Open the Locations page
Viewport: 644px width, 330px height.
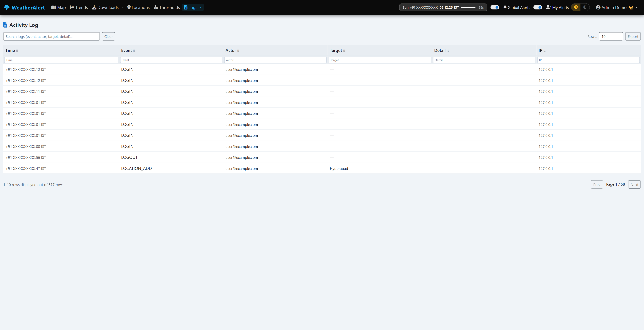coord(138,8)
